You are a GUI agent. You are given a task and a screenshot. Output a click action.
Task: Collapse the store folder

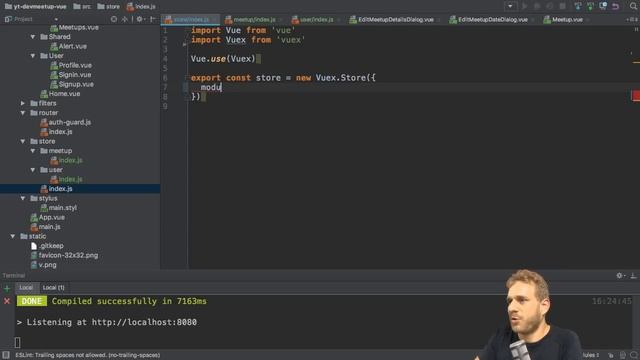[x=23, y=141]
